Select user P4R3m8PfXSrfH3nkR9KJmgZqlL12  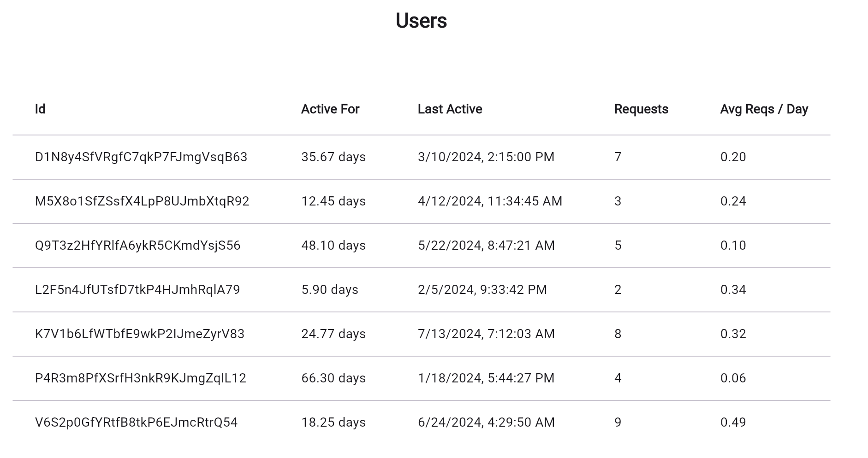[x=141, y=378]
